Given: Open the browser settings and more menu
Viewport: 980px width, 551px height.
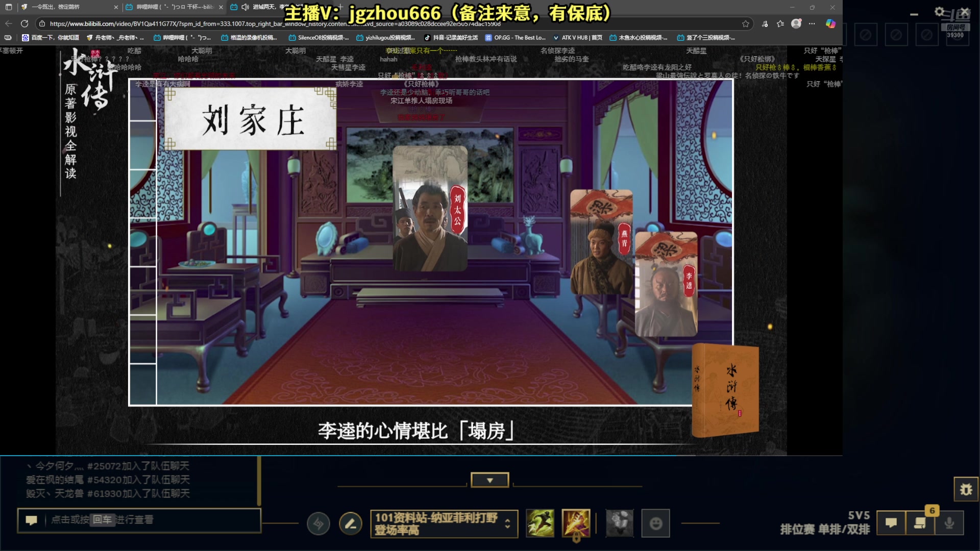Looking at the screenshot, I should pos(812,23).
